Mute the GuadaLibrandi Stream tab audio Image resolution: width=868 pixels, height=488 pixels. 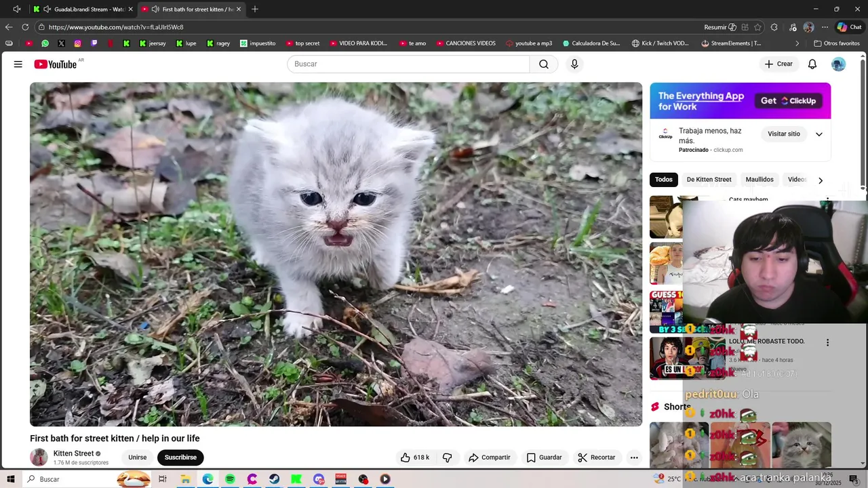coord(47,9)
